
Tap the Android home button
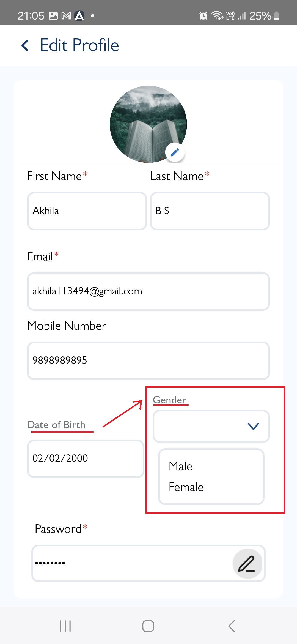click(x=148, y=626)
